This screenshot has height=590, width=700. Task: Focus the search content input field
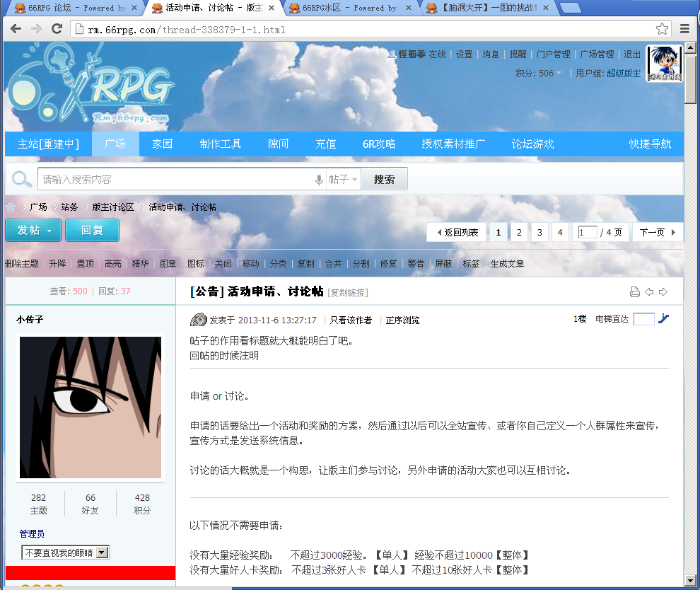(x=176, y=179)
